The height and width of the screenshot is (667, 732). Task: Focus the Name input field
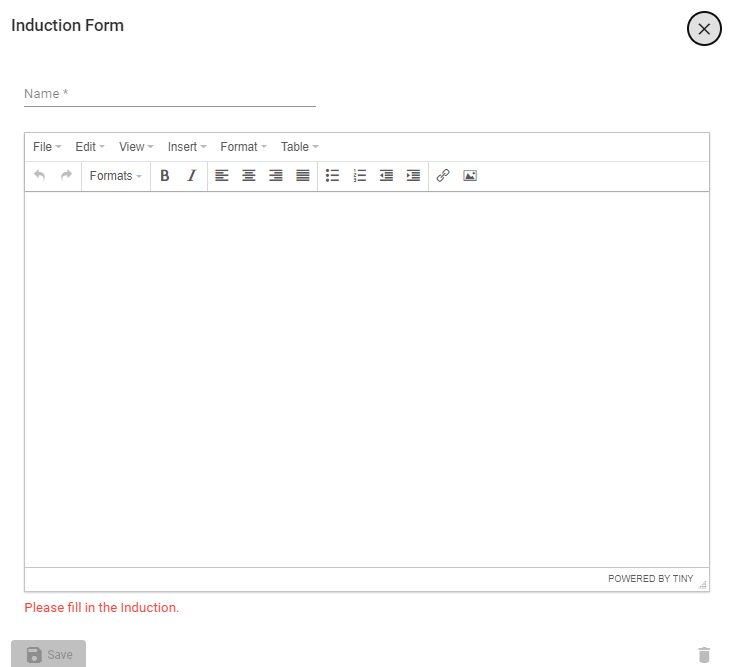(170, 94)
